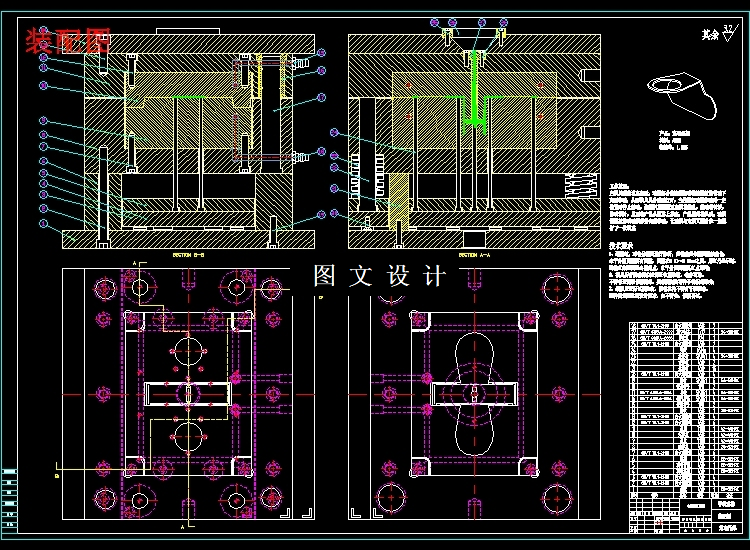Click the 技术要求 heading text
750x550 pixels.
(621, 245)
